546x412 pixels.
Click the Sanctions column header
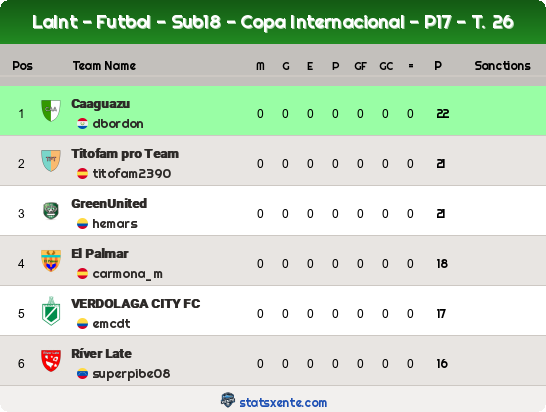(502, 66)
